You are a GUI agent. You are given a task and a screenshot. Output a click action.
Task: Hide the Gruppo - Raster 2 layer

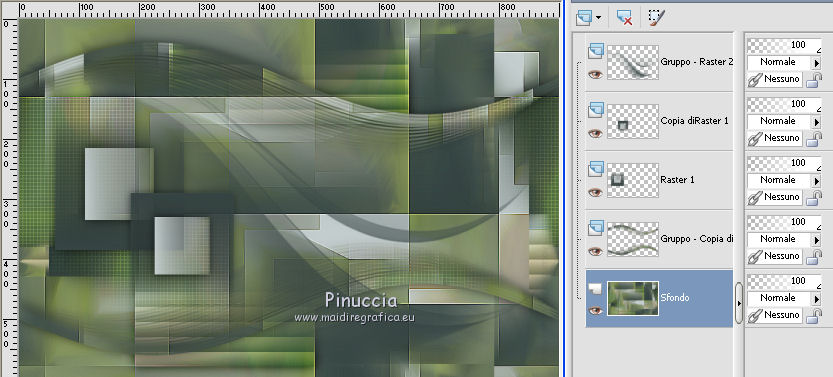tap(595, 75)
